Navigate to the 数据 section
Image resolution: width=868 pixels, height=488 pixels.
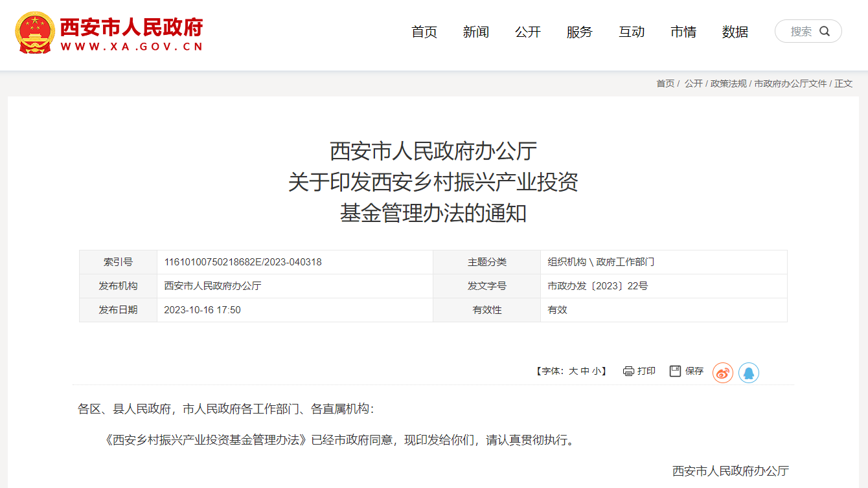coord(735,32)
